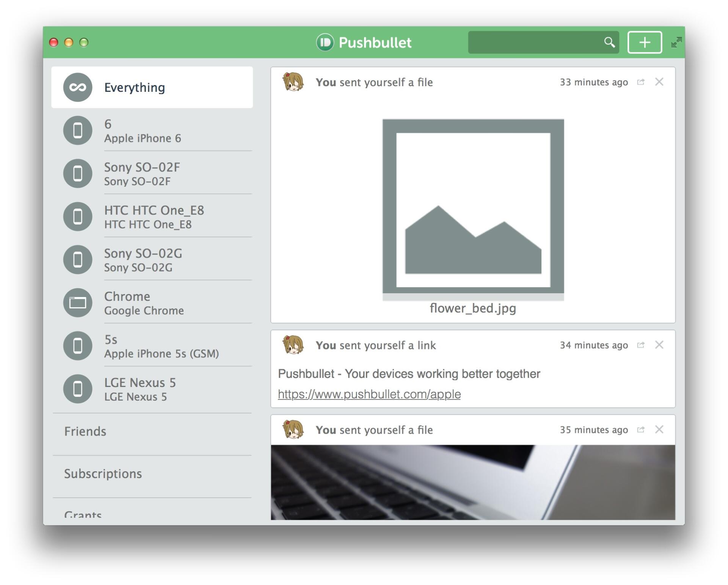
Task: Dismiss the 34 minutes ago link push
Action: tap(659, 345)
